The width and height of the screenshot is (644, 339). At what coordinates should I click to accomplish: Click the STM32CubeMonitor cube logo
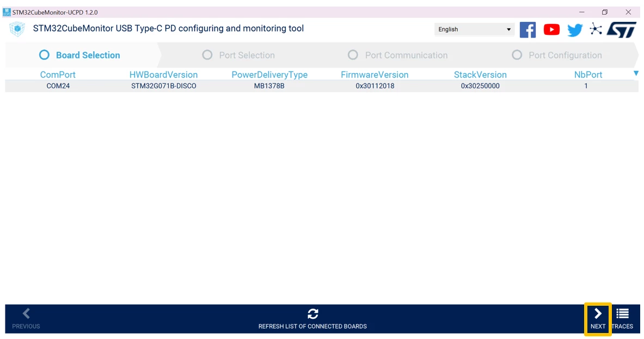click(x=17, y=29)
